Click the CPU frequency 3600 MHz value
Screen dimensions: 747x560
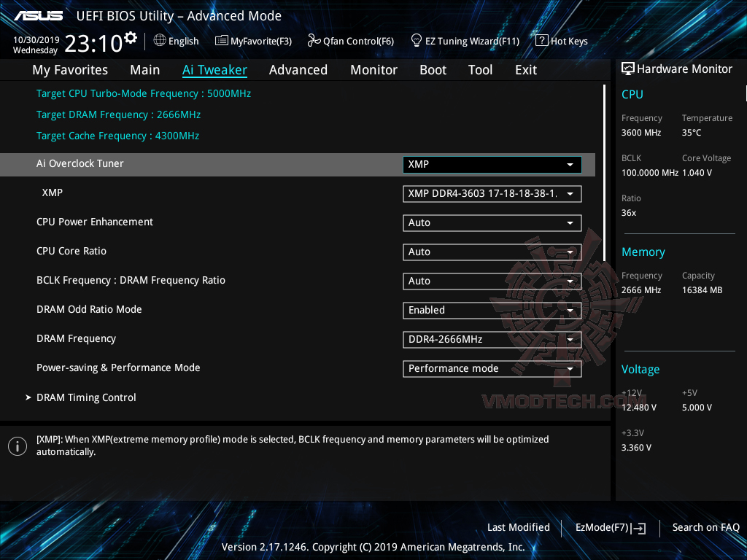click(x=641, y=133)
